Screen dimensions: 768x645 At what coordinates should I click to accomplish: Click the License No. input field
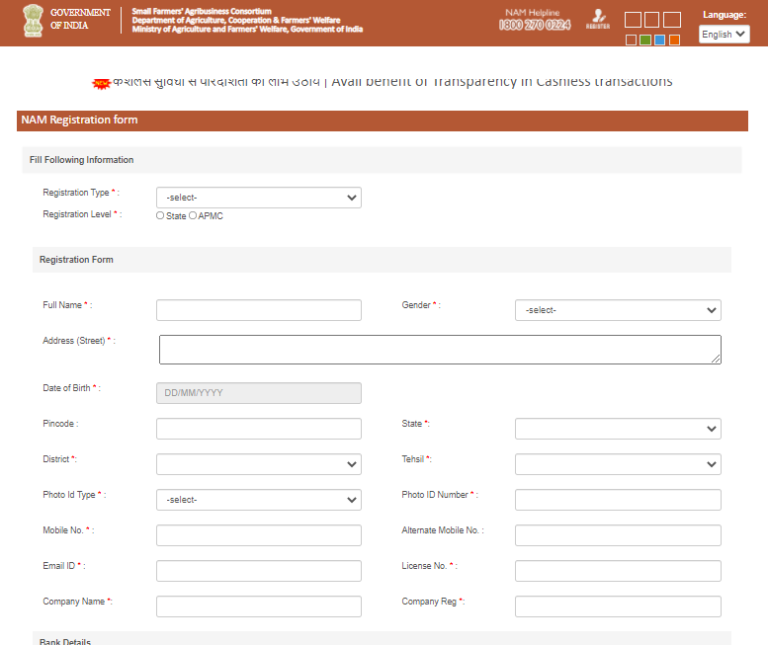tap(618, 571)
